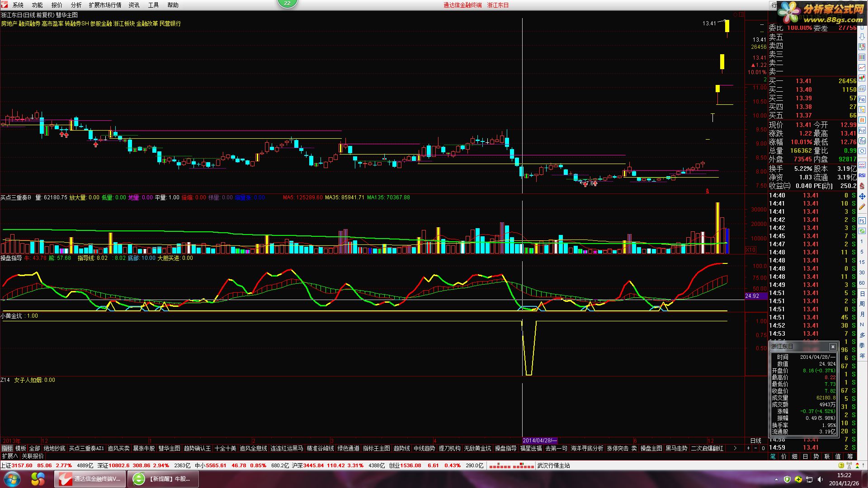Screen dimensions: 868x488
Task: Click the F12 trading icon
Action: coord(862,130)
